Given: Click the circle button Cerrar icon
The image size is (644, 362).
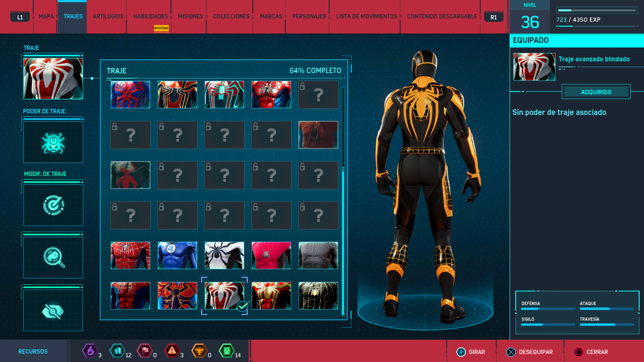Looking at the screenshot, I should coord(579,352).
